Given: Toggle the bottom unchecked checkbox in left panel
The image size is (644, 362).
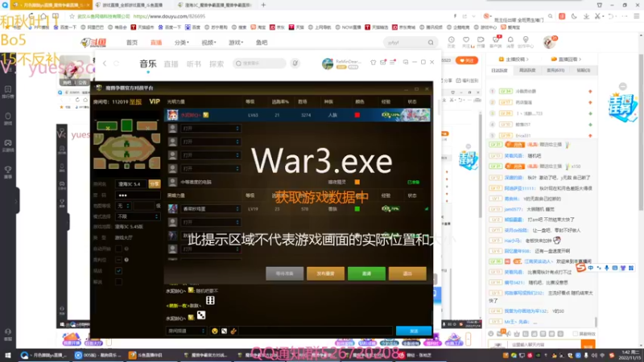Looking at the screenshot, I should (118, 282).
